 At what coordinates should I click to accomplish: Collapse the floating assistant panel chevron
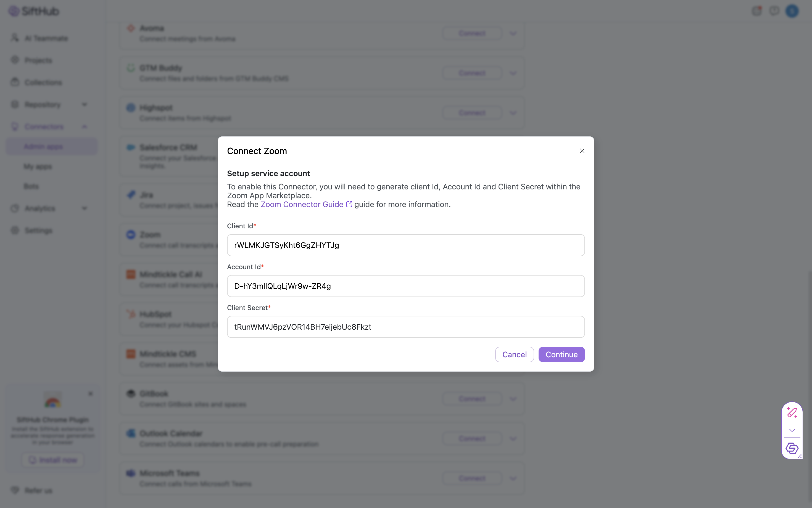click(792, 430)
